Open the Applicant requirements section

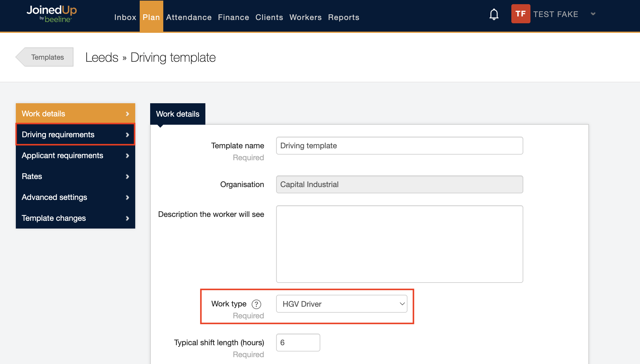point(75,155)
